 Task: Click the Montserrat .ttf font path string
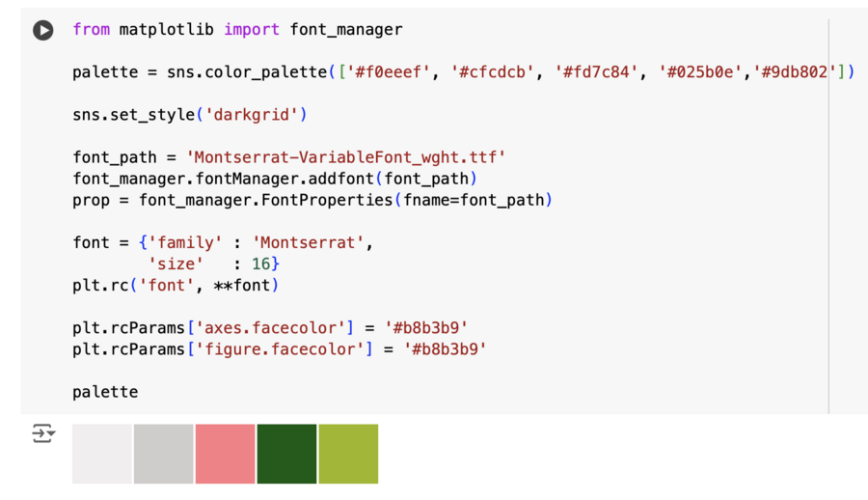(x=346, y=157)
